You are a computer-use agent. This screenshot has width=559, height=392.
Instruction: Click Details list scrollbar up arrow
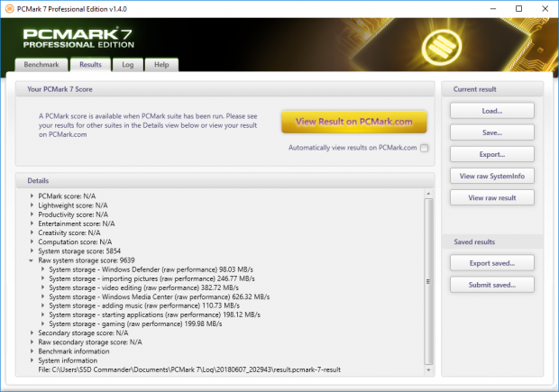tap(428, 194)
